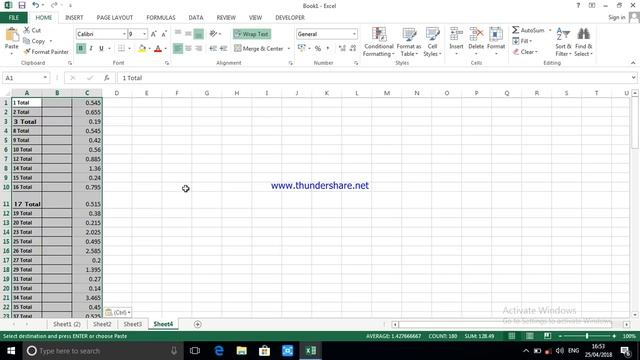
Task: Decrease font size with the A-down icon
Action: click(164, 34)
